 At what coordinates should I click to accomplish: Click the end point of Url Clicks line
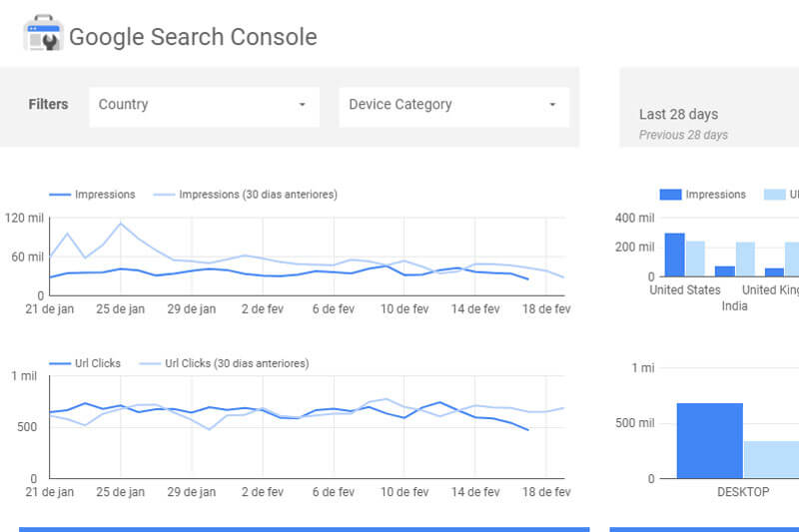point(528,430)
